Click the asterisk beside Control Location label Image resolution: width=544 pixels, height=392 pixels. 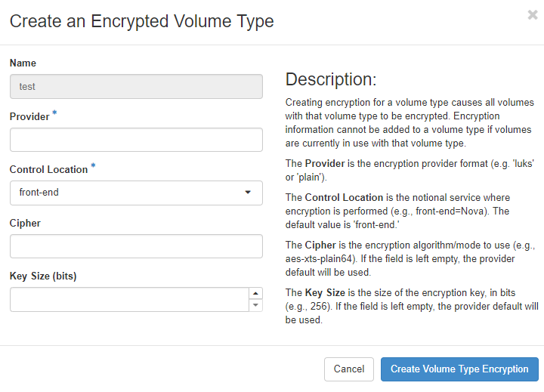93,167
